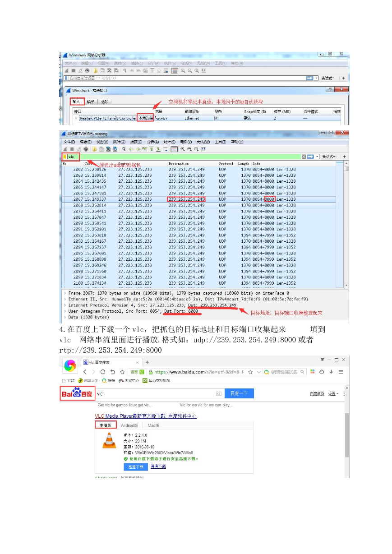Open the 文件(F) menu in the 联通IPTV源抓包.pcapng window
This screenshot has width=392, height=554.
point(69,142)
